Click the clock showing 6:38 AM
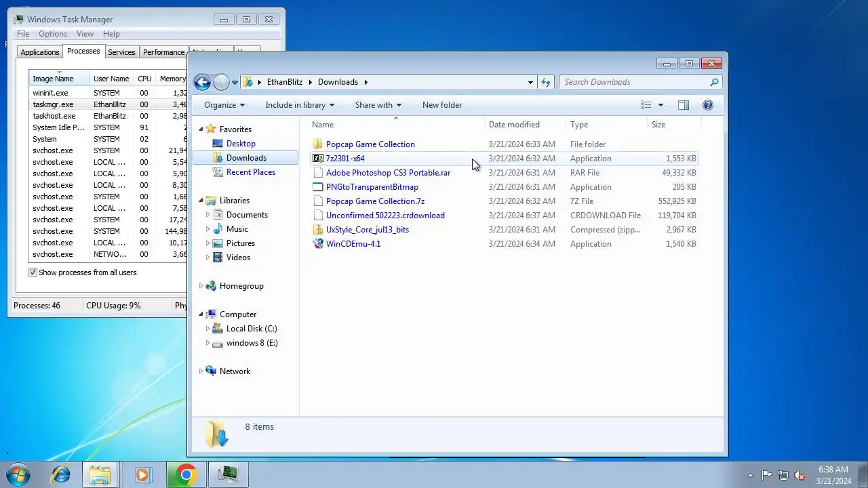 (x=833, y=470)
